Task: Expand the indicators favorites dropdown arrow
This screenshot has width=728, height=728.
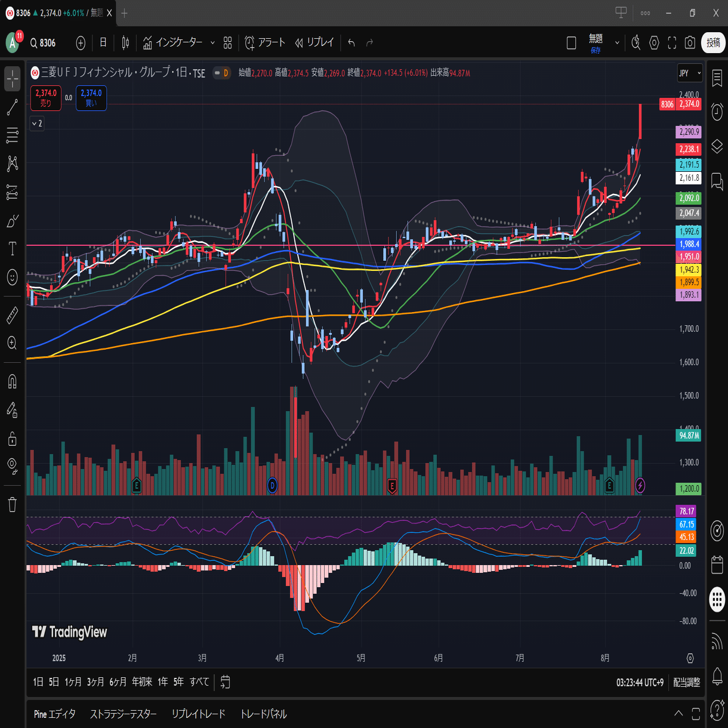Action: click(212, 42)
